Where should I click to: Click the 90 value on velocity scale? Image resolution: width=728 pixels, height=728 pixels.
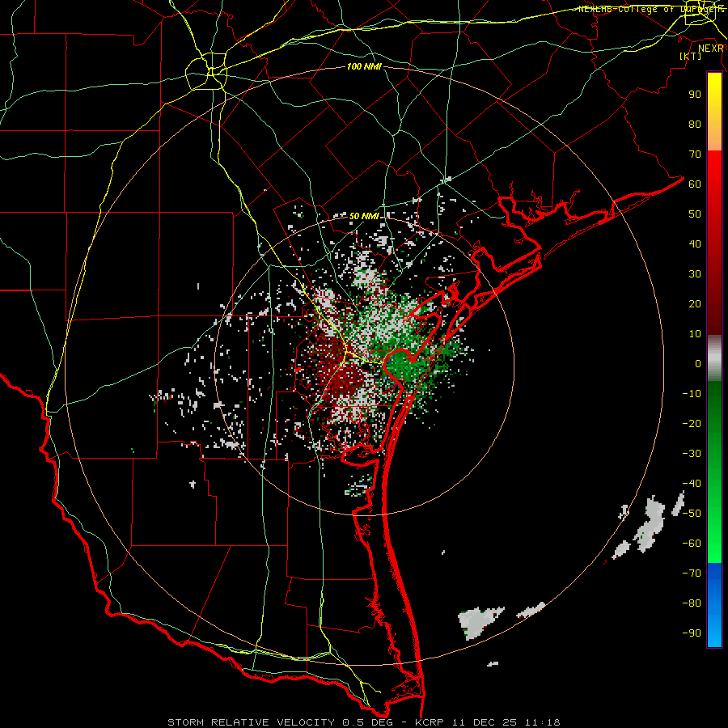point(695,95)
